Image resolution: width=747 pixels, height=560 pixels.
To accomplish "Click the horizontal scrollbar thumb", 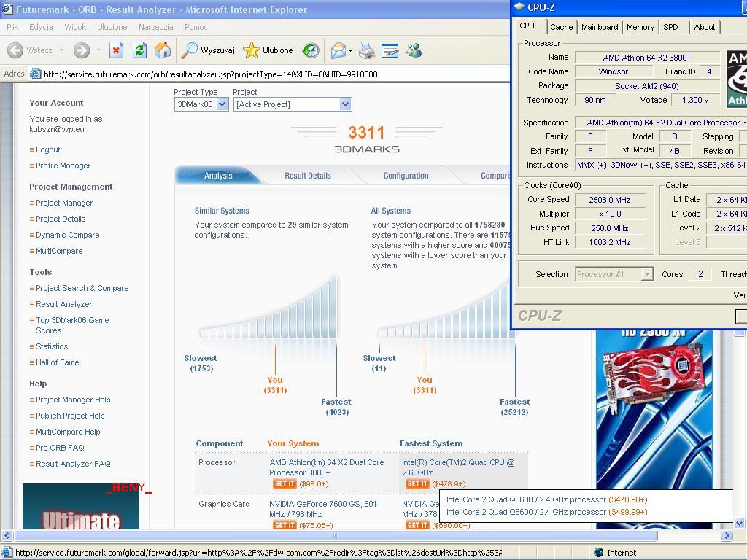I will click(x=336, y=536).
